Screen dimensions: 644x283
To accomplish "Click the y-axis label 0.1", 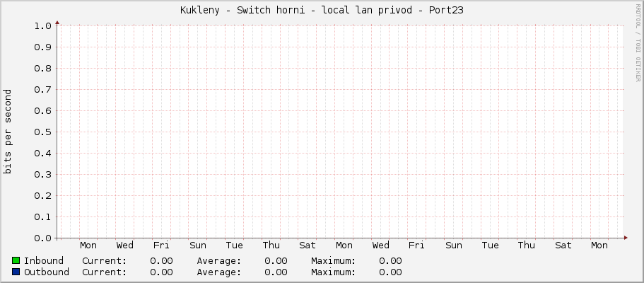I will (x=42, y=216).
